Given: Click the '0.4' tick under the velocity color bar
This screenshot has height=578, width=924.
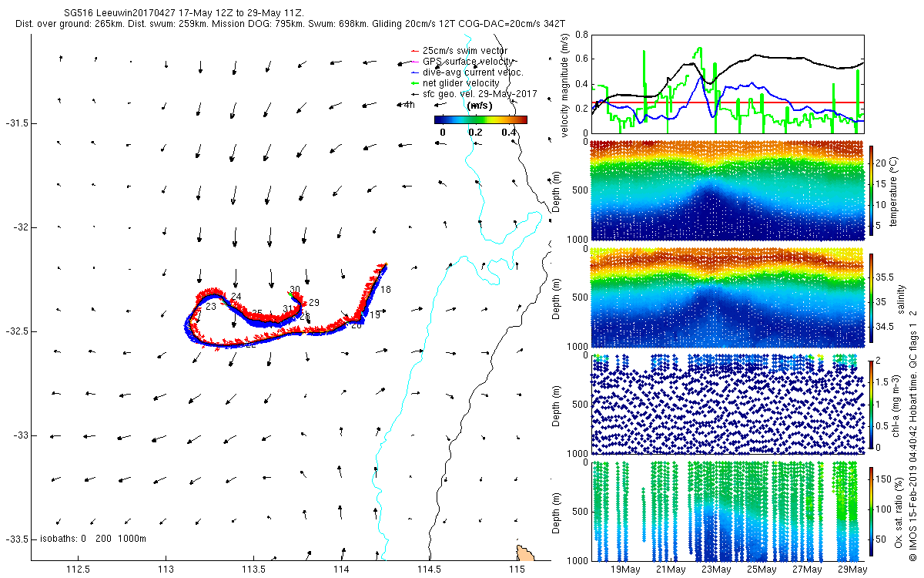Looking at the screenshot, I should [508, 132].
